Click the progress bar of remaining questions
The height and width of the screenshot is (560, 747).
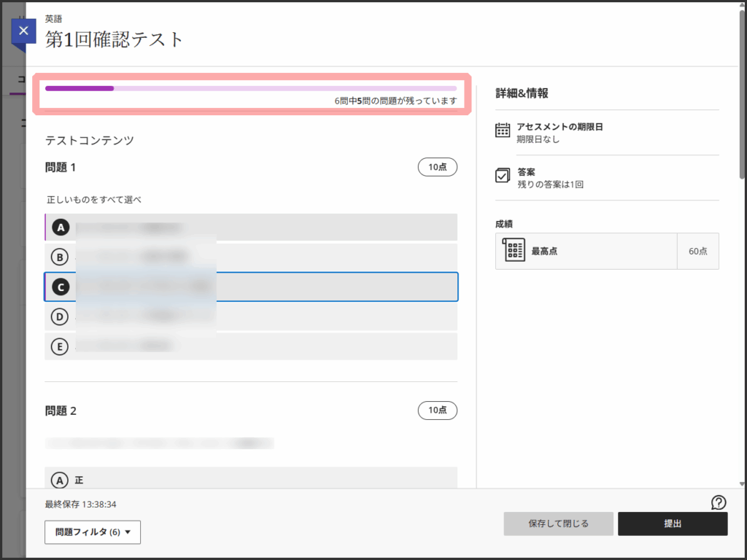click(250, 88)
